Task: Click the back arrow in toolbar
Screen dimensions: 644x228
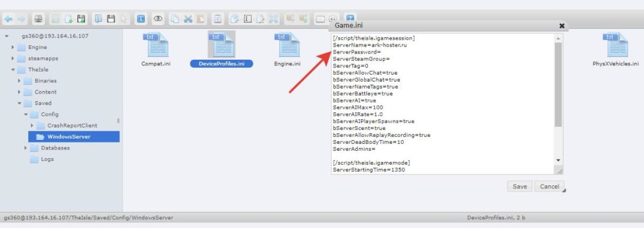Action: coord(8,19)
